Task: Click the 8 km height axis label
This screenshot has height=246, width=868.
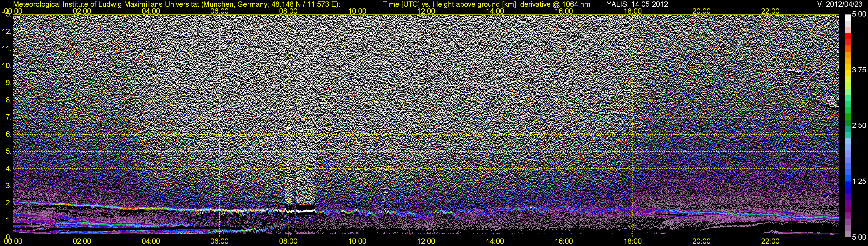Action: (x=8, y=100)
